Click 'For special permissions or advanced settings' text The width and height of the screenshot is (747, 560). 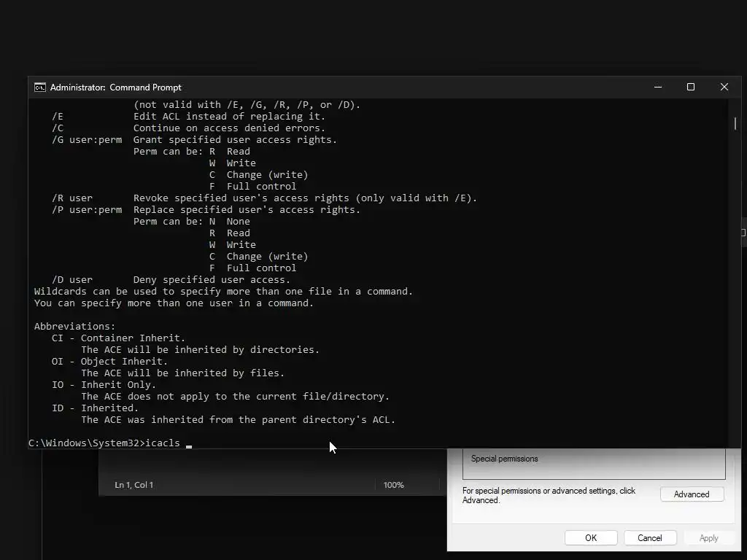[549, 495]
